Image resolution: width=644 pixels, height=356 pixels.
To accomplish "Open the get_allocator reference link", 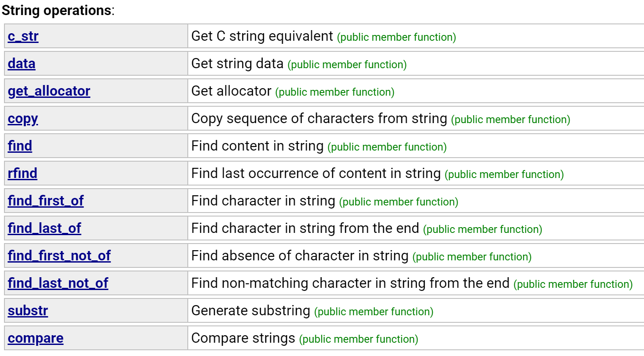I will tap(49, 91).
